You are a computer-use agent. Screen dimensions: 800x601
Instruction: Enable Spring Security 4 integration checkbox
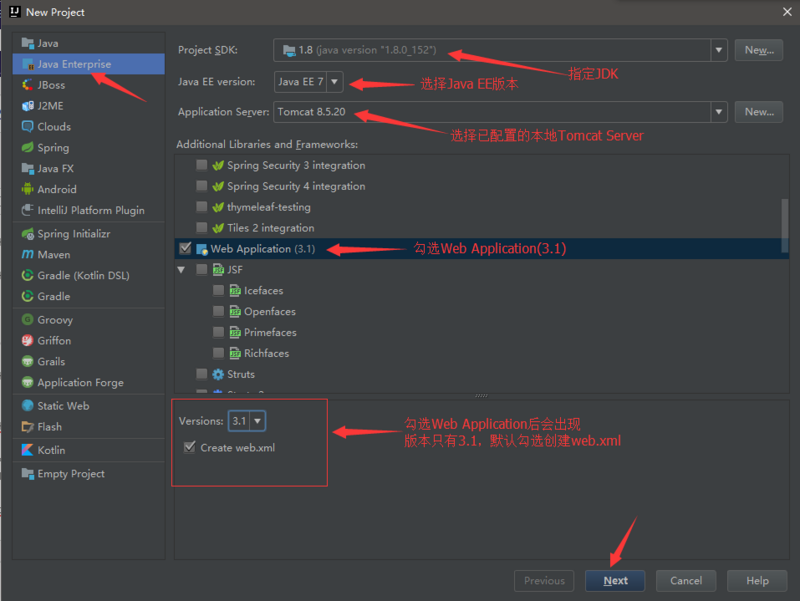(202, 186)
